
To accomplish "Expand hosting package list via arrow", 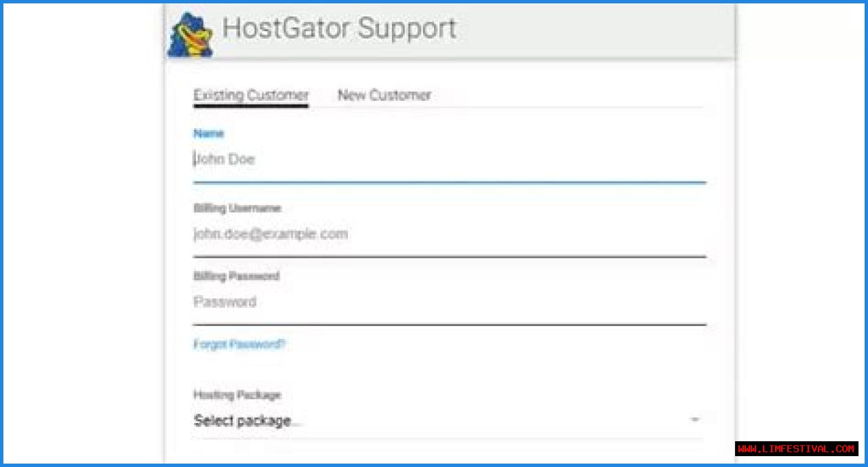I will click(695, 420).
